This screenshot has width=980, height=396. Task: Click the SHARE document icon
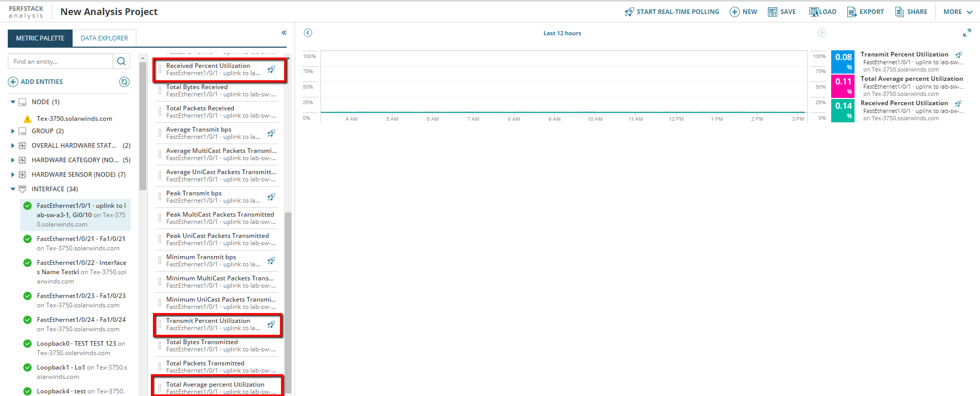click(x=899, y=12)
